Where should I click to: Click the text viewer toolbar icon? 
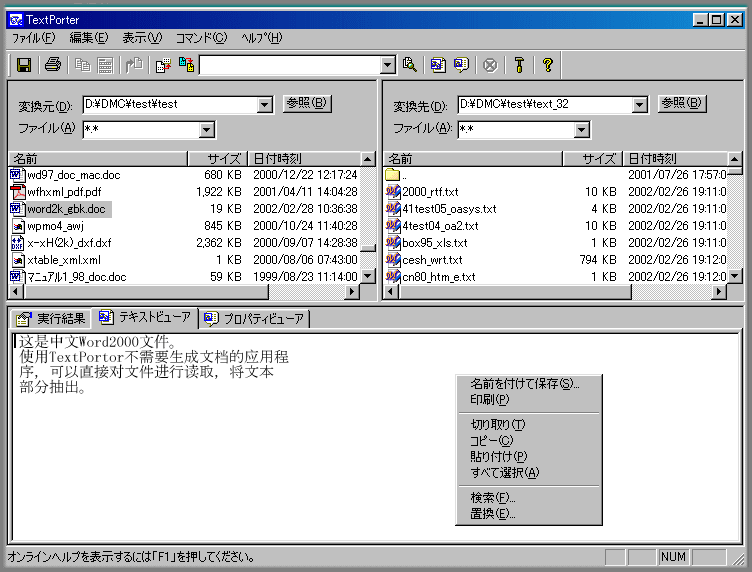pos(438,65)
